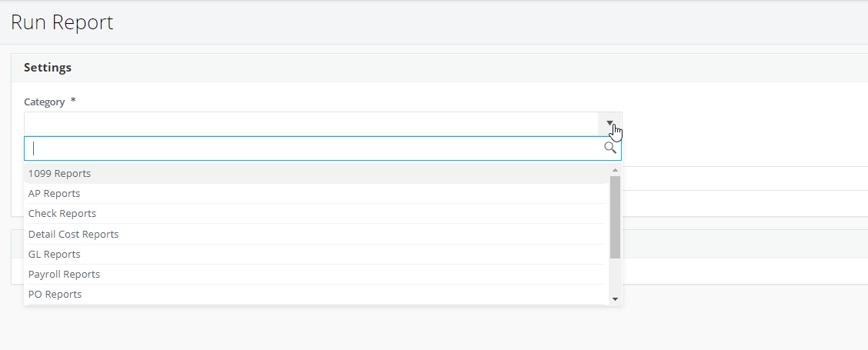Image resolution: width=868 pixels, height=350 pixels.
Task: Click the list scrollbar up arrow
Action: pos(615,169)
